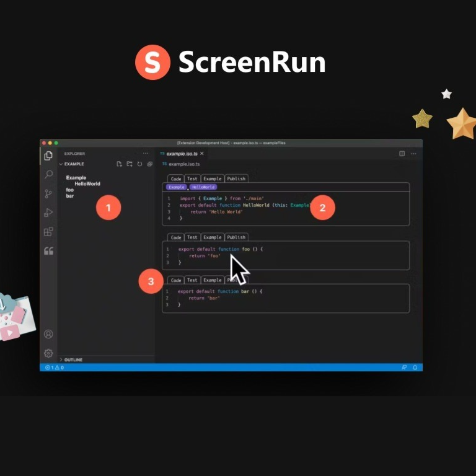Open the Extensions view
The image size is (476, 476).
click(x=48, y=232)
